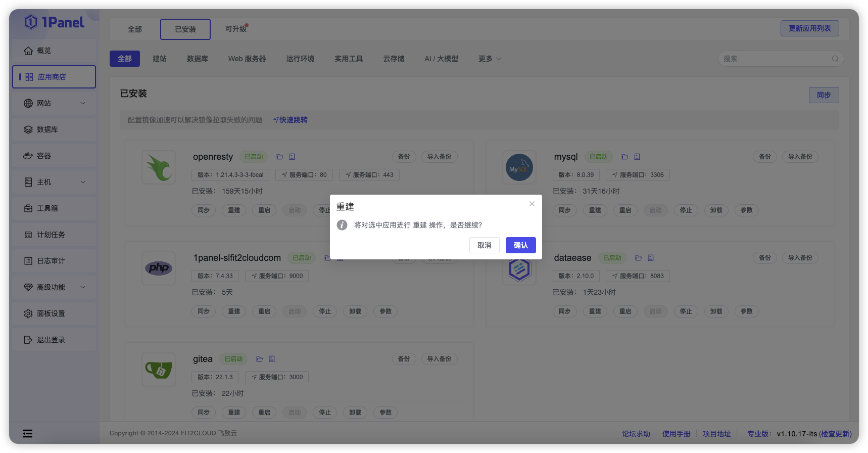The height and width of the screenshot is (453, 868).
Task: Open 应用商店 app store sidebar item
Action: pos(54,77)
